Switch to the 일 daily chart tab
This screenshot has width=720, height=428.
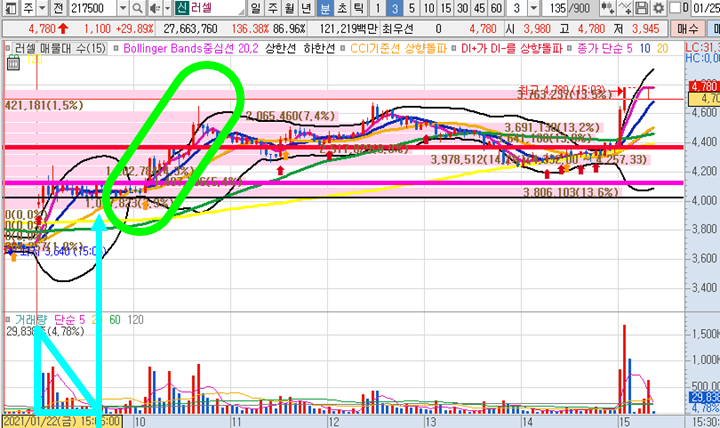(255, 8)
